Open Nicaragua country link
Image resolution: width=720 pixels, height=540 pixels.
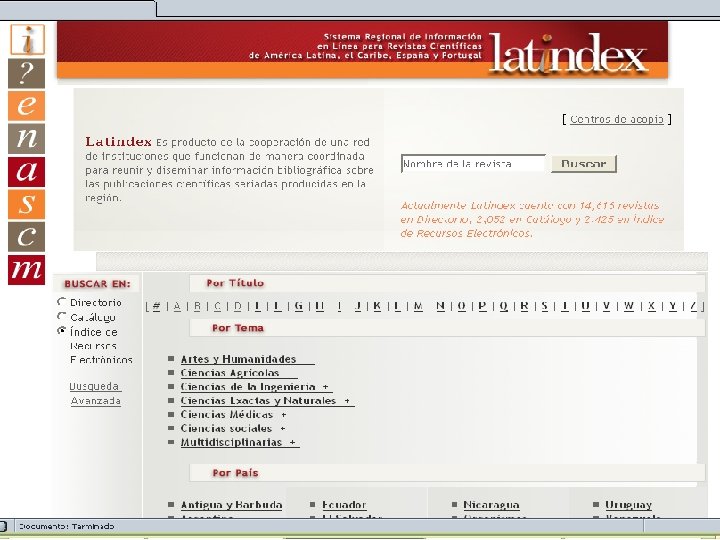491,505
